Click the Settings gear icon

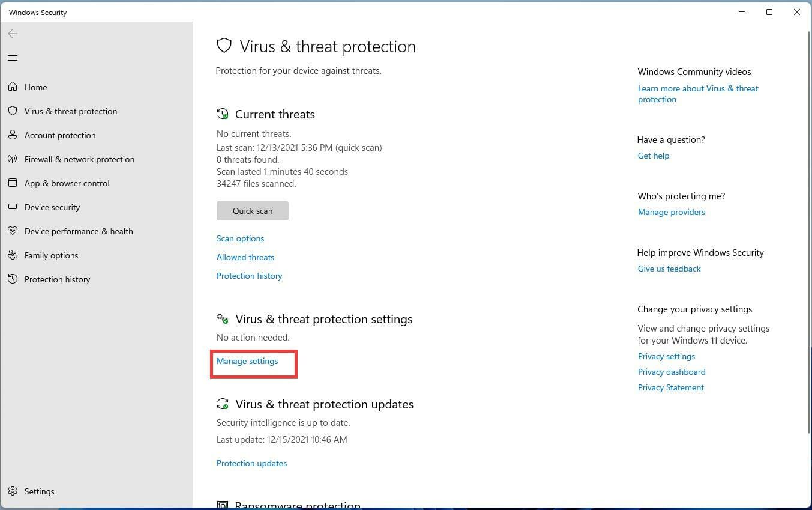click(x=13, y=491)
